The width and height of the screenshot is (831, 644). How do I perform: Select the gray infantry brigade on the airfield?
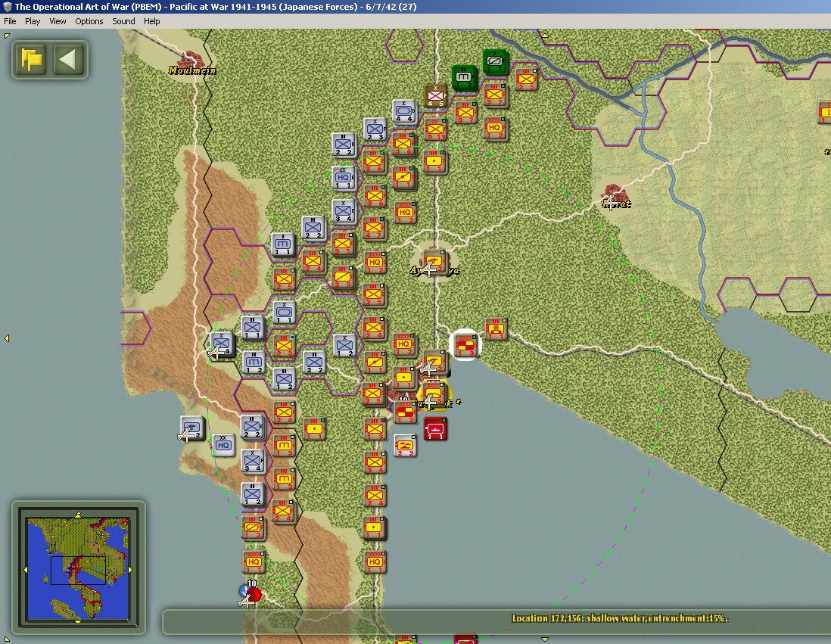pos(221,344)
